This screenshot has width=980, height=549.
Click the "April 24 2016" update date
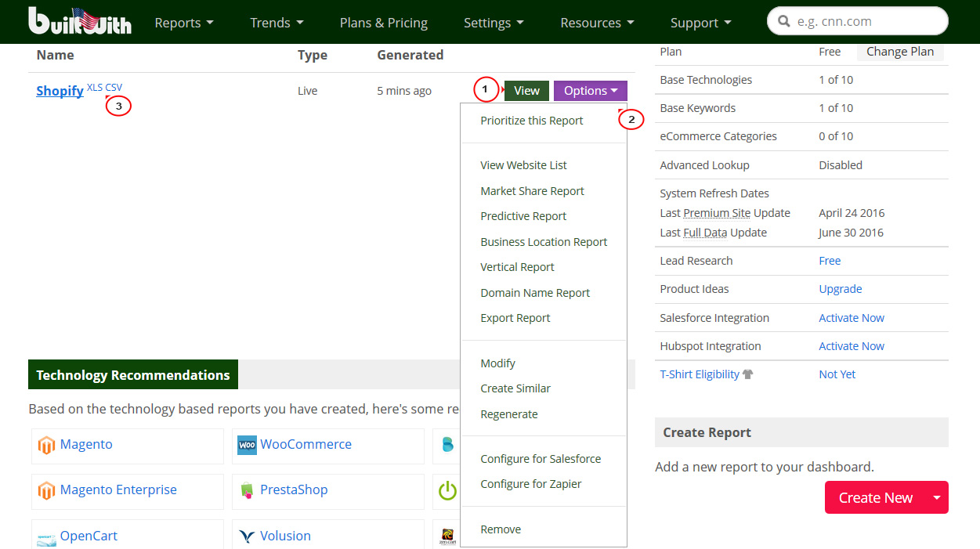(852, 213)
